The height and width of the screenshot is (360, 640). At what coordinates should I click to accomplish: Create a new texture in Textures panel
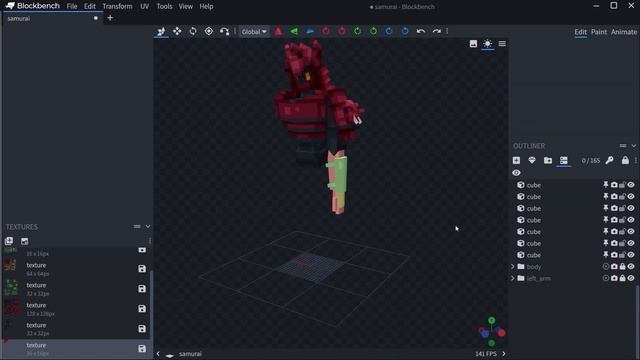click(24, 241)
